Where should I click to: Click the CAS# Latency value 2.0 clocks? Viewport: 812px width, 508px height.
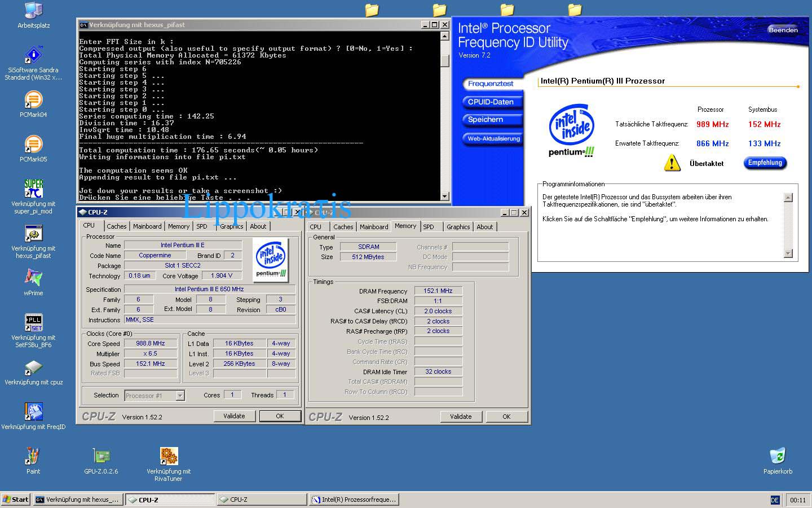coord(438,311)
